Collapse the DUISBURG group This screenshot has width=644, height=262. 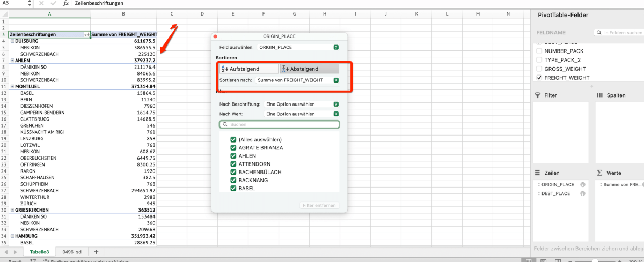12,41
